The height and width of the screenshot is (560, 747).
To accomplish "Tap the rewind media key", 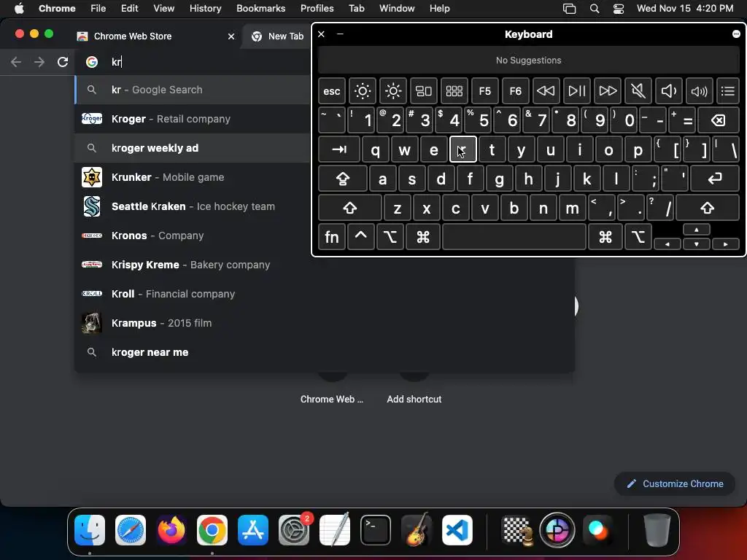I will point(546,91).
